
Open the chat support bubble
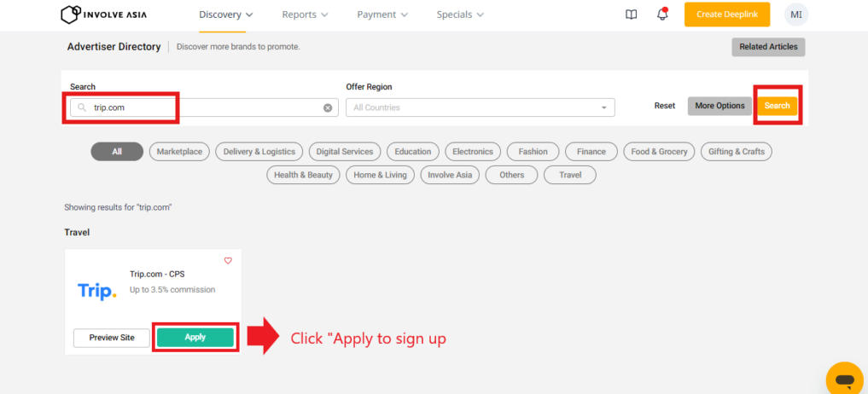point(844,380)
